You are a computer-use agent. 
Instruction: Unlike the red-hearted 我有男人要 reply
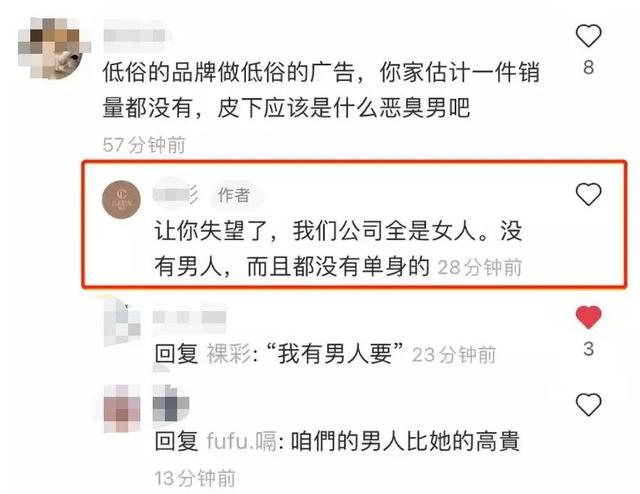click(588, 317)
